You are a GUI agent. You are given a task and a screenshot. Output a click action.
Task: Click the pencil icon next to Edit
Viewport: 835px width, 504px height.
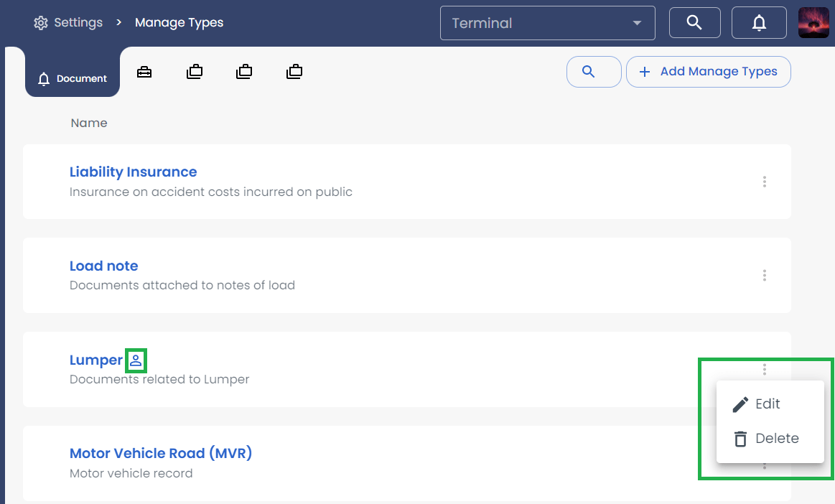pyautogui.click(x=740, y=403)
